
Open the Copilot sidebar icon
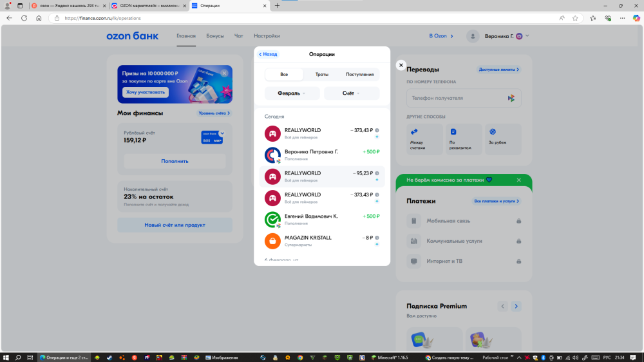pos(636,18)
